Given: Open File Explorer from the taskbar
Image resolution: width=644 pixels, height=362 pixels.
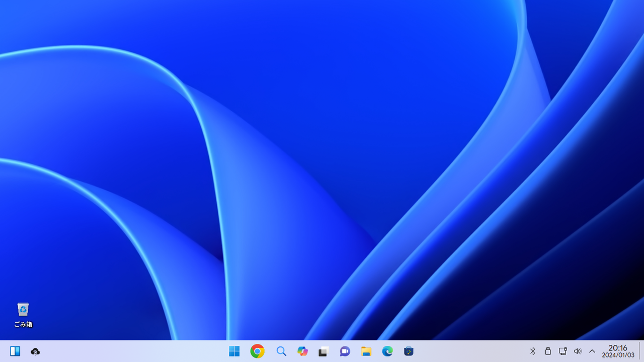Looking at the screenshot, I should 366,351.
